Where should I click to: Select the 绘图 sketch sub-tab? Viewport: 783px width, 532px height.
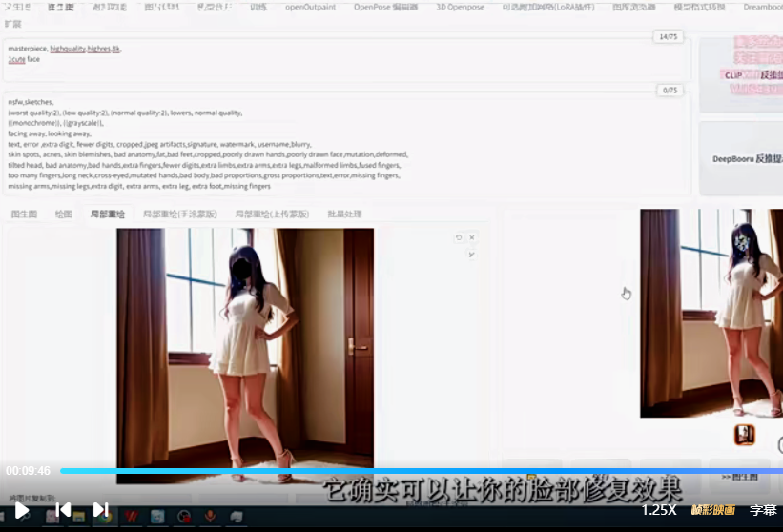point(63,215)
